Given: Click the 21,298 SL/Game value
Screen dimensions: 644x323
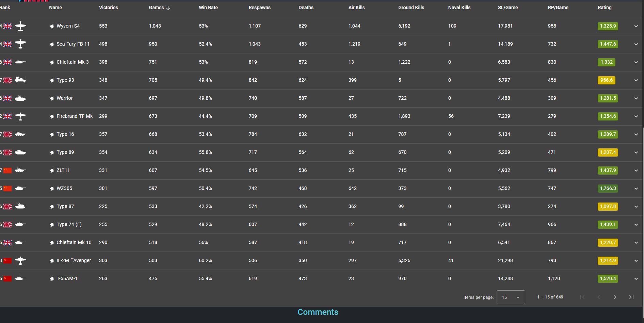Looking at the screenshot, I should pos(505,260).
